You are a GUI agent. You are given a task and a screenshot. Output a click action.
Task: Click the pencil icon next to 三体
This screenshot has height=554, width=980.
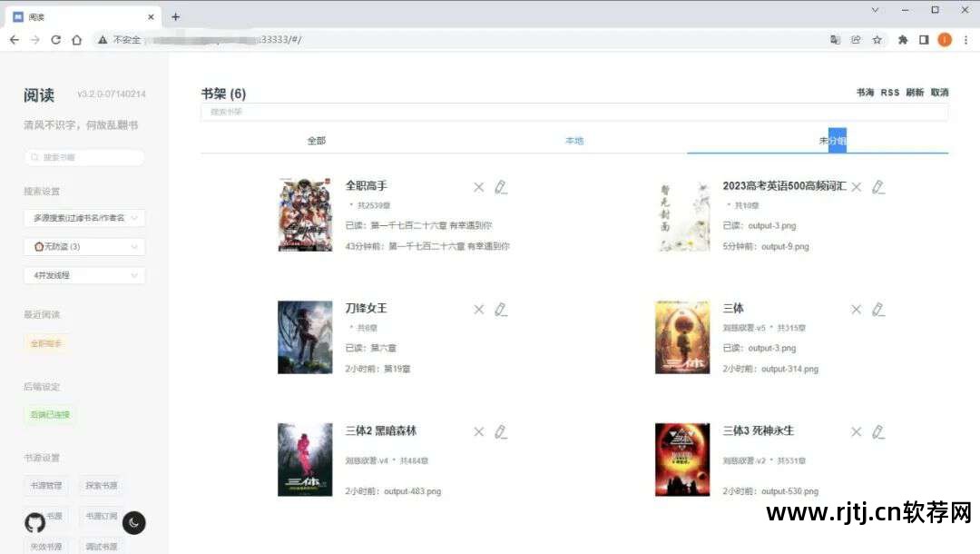coord(878,310)
